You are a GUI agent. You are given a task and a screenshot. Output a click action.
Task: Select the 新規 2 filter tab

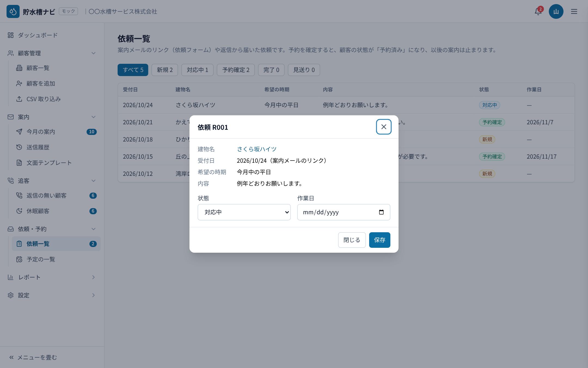(x=165, y=70)
